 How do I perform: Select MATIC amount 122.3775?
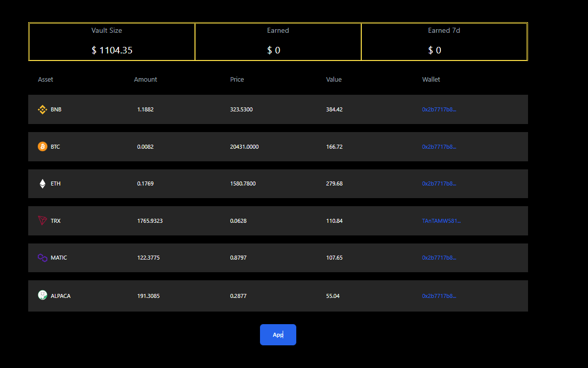point(148,258)
